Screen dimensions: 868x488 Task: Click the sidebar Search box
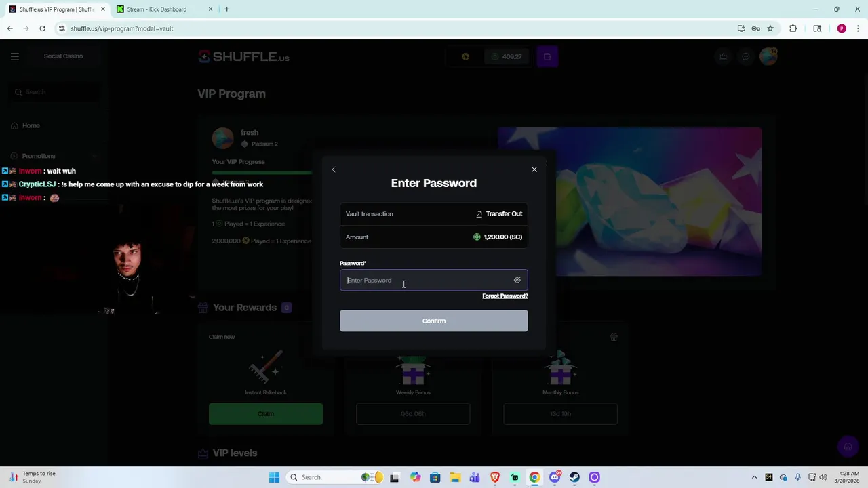(56, 91)
